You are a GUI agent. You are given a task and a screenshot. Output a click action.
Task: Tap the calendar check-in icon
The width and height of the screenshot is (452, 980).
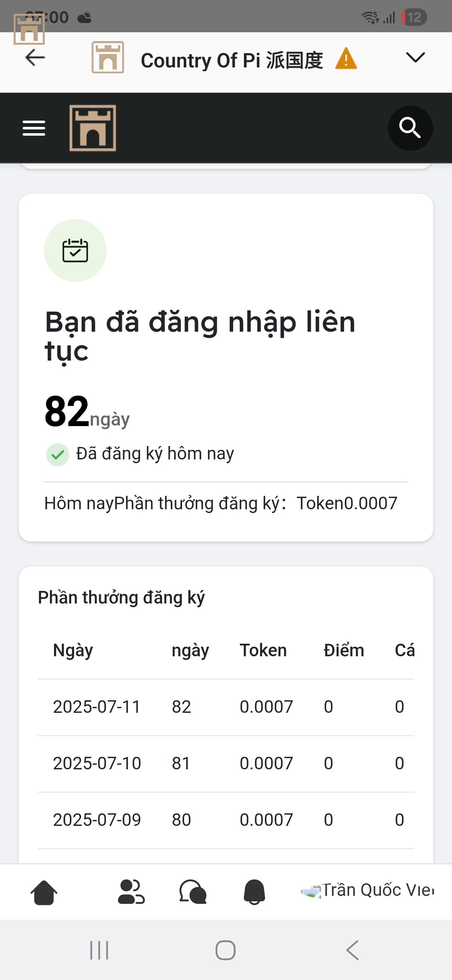75,250
